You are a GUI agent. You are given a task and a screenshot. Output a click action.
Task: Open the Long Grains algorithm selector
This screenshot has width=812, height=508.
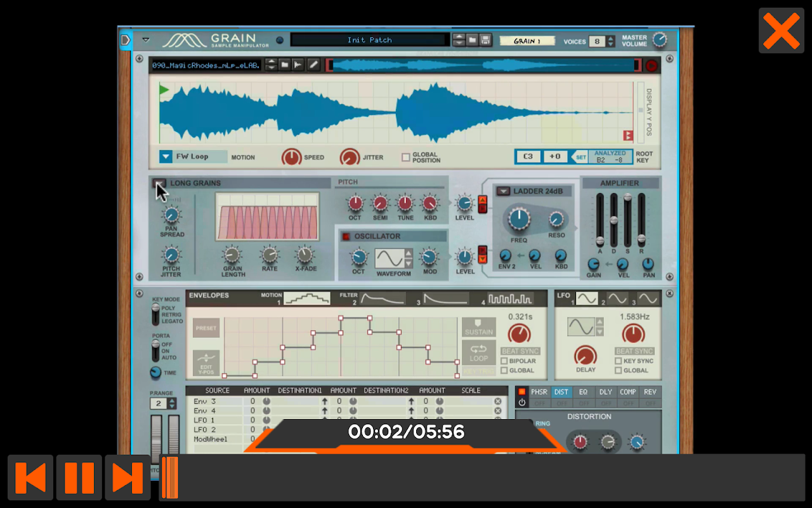coord(159,184)
